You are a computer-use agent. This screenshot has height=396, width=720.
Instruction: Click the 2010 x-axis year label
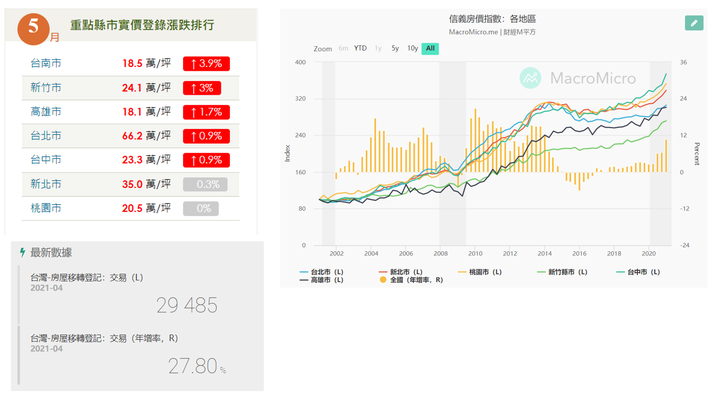click(475, 254)
